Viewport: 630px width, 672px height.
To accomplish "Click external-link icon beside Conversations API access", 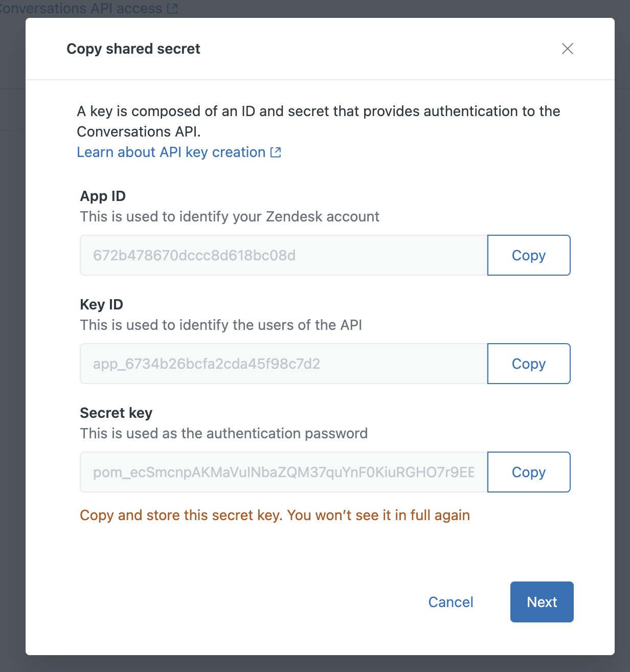I will point(172,8).
